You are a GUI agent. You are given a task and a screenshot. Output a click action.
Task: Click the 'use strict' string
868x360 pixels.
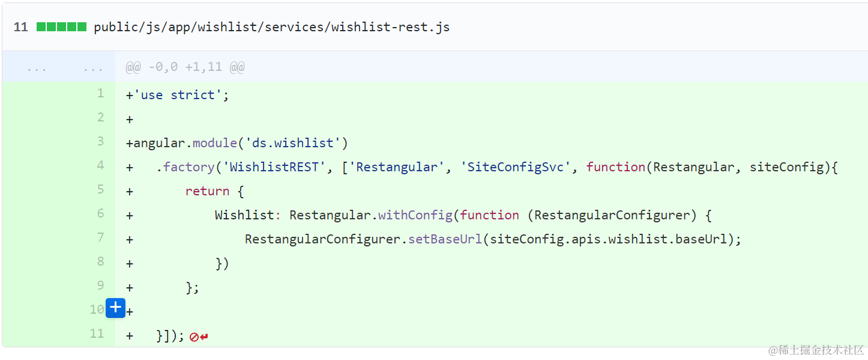(x=178, y=95)
